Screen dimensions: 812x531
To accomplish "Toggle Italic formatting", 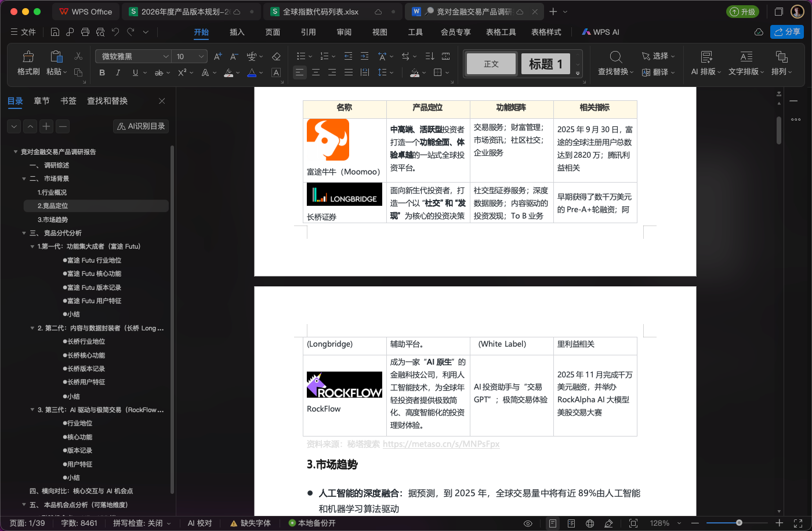I will (118, 72).
